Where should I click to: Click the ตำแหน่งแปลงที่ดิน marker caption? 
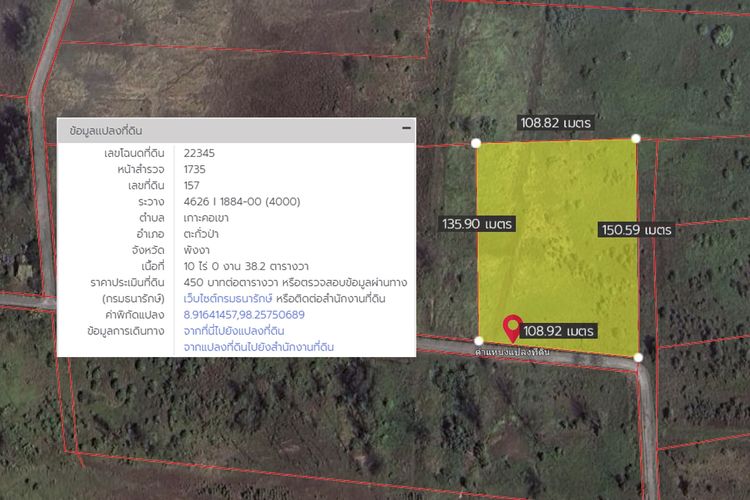[512, 352]
